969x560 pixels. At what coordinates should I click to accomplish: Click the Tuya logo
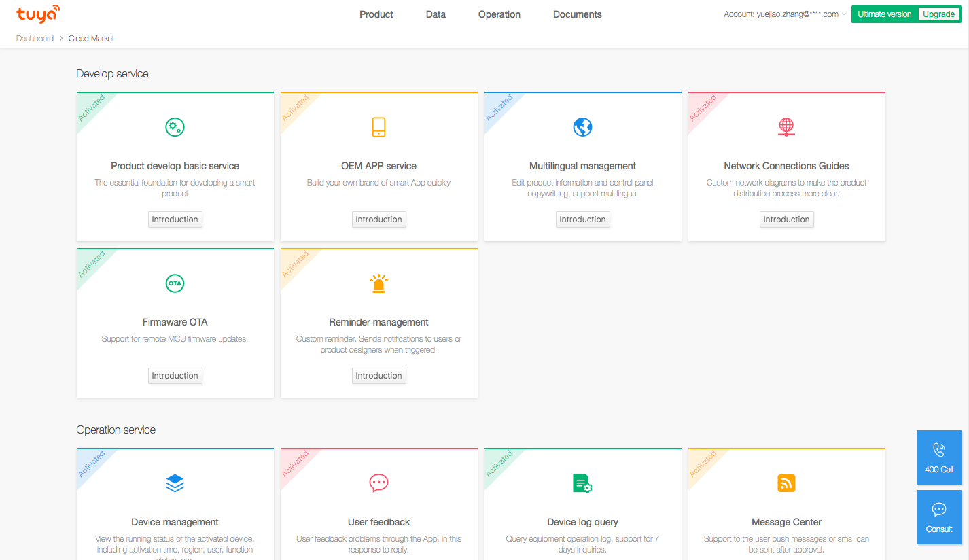[38, 14]
